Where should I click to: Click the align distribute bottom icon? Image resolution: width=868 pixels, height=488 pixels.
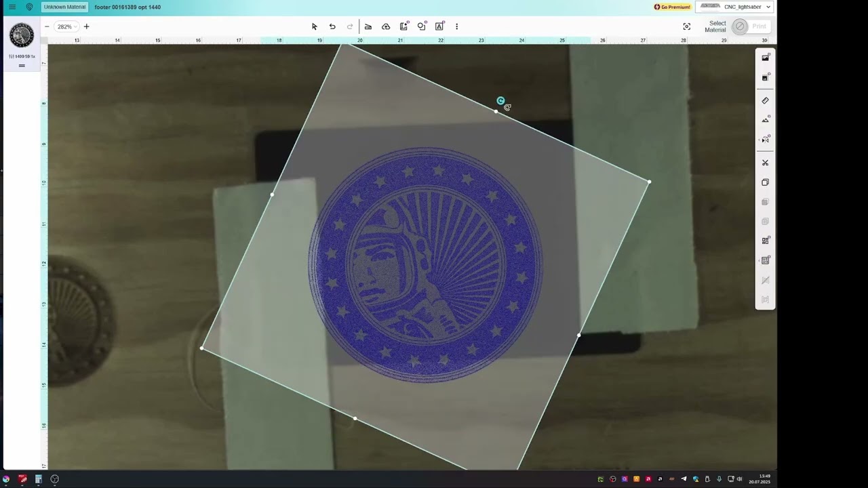point(766,300)
